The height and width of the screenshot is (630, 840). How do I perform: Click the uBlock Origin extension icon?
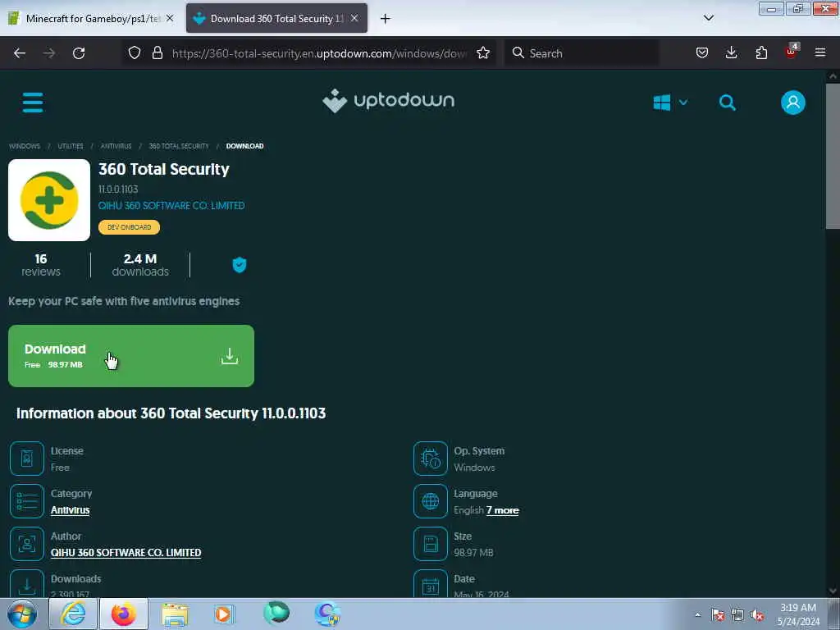[792, 52]
